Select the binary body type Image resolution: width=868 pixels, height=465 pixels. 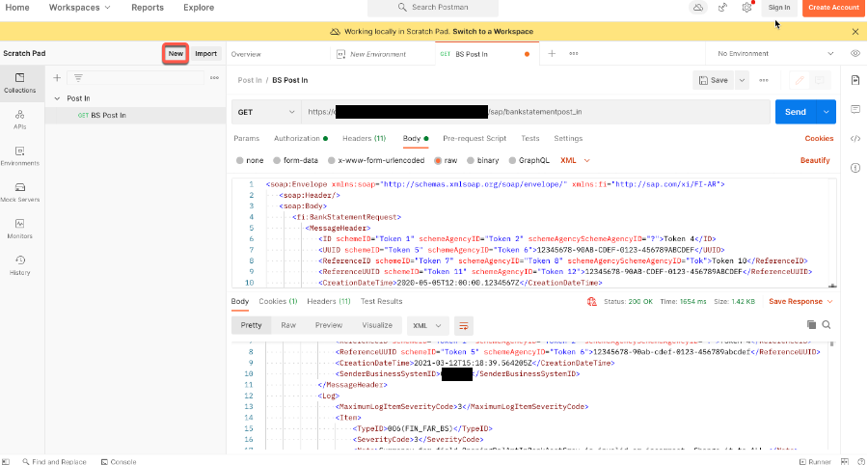pyautogui.click(x=483, y=160)
